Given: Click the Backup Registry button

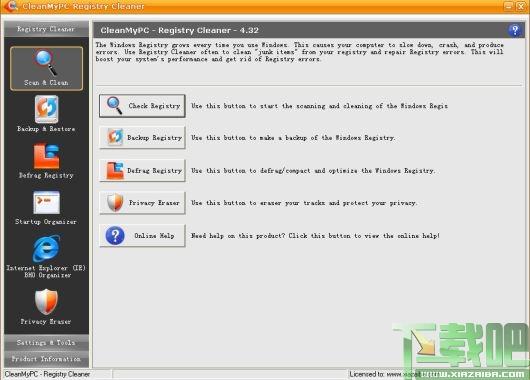Looking at the screenshot, I should point(142,138).
